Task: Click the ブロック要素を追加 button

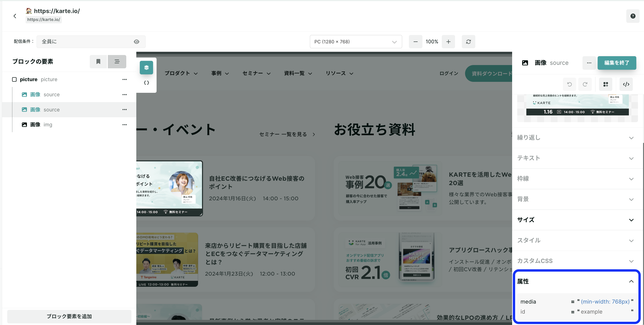Action: pos(69,317)
